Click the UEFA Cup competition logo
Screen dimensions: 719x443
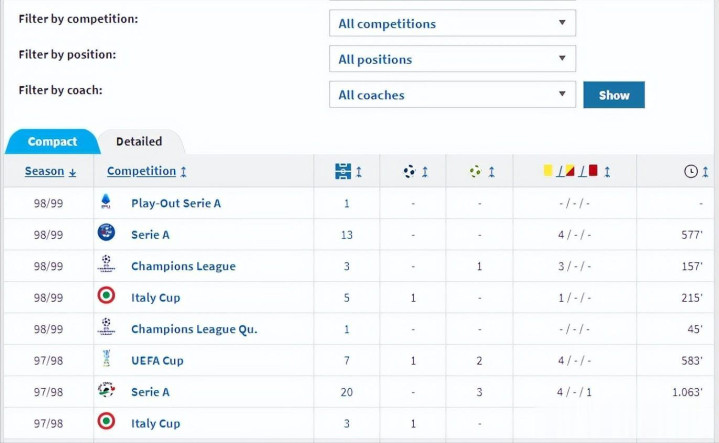(x=106, y=360)
